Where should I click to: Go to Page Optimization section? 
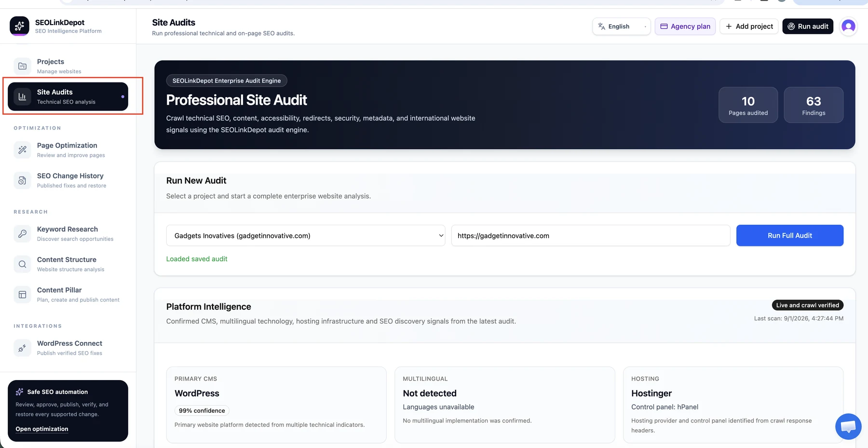pyautogui.click(x=68, y=150)
